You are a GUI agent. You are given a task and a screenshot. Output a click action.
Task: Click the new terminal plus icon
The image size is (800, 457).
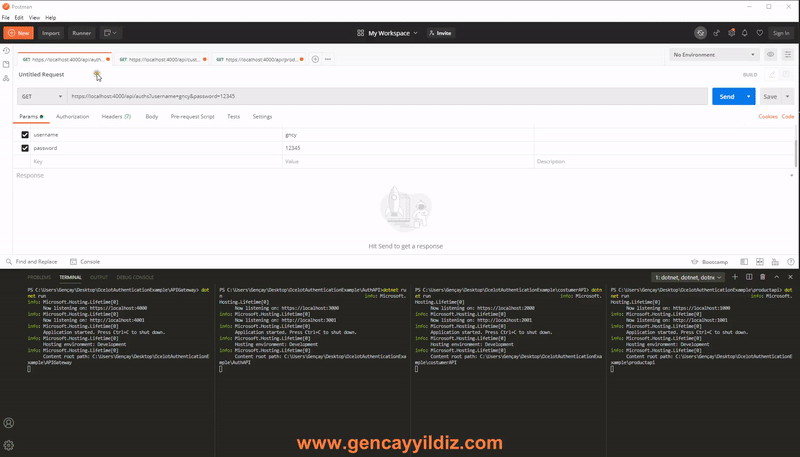[735, 277]
